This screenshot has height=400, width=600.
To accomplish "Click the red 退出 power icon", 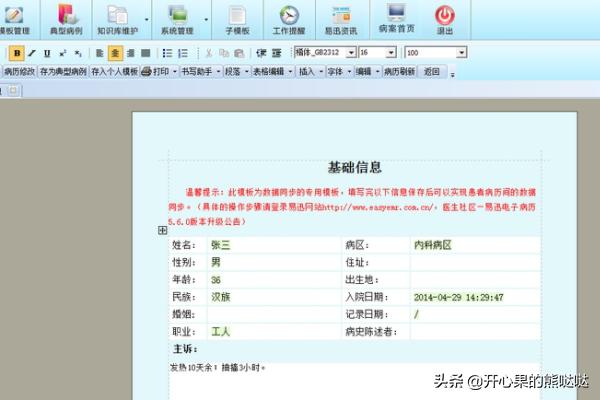I will click(x=445, y=19).
